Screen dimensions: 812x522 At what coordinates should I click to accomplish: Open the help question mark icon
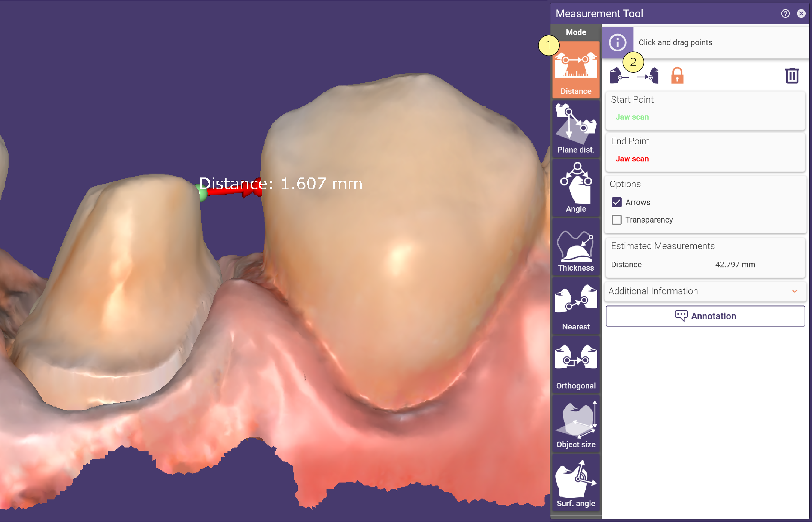pyautogui.click(x=785, y=14)
